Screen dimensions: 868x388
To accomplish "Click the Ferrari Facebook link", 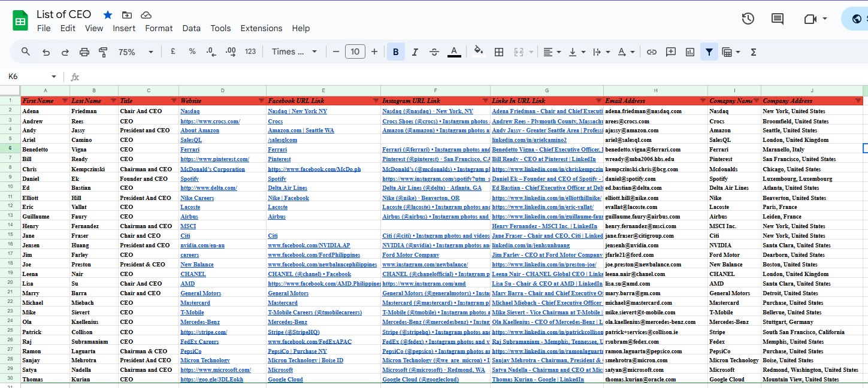I will [277, 150].
